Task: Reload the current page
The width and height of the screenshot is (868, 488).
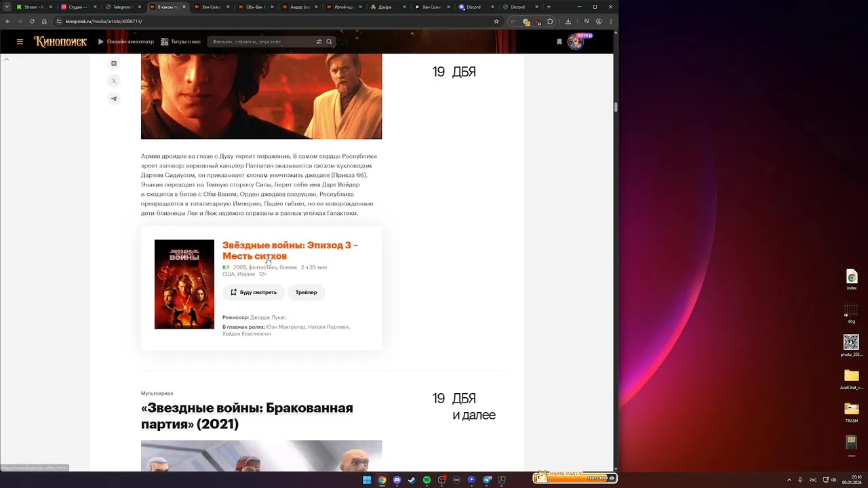Action: (32, 21)
